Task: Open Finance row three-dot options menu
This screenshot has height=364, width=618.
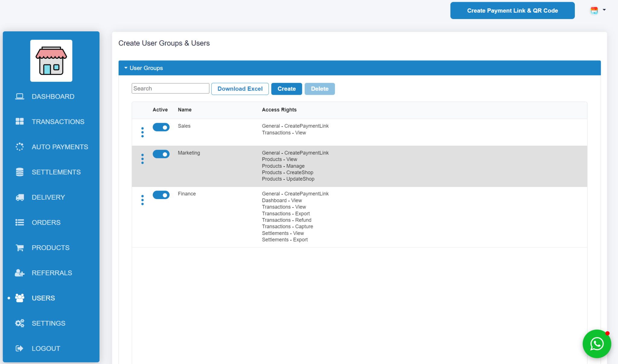Action: pos(142,200)
